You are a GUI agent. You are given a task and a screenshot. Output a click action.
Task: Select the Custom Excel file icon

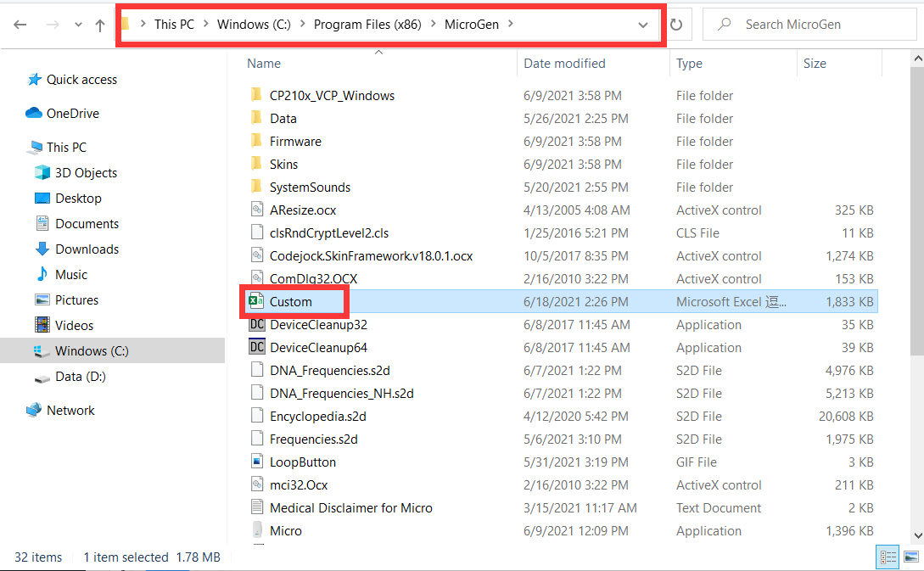tap(256, 301)
